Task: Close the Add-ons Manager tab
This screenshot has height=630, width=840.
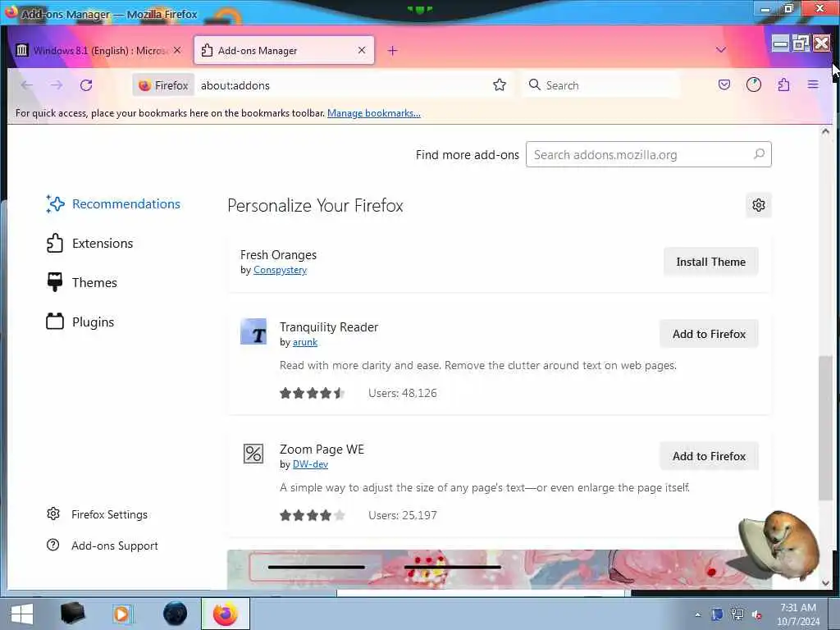Action: click(362, 50)
